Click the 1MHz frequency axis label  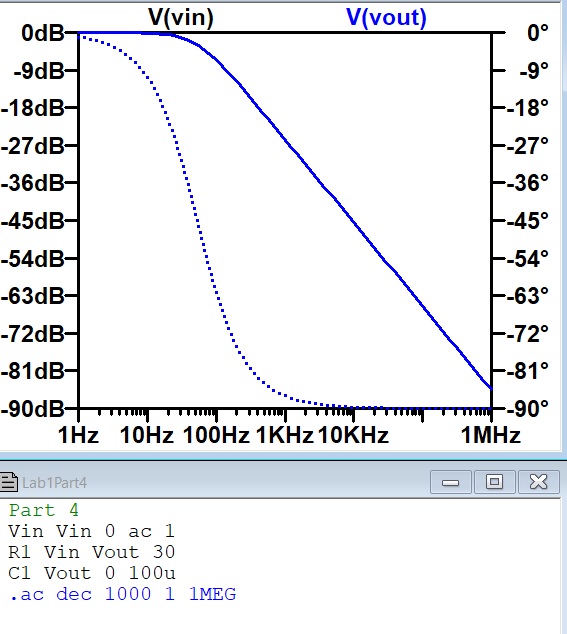pos(491,435)
